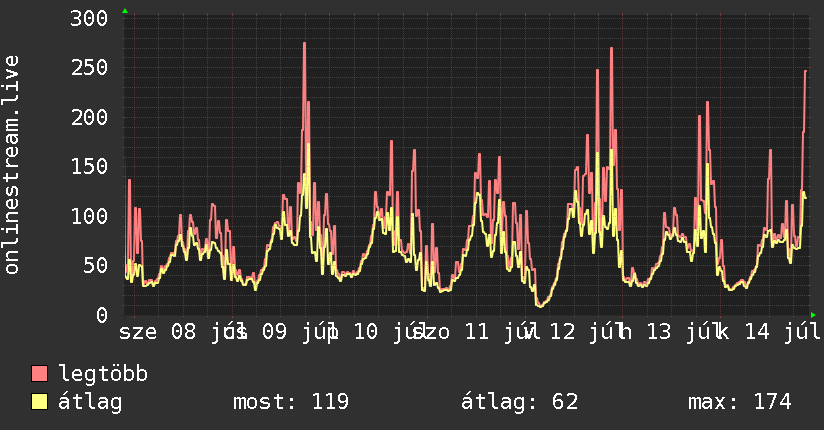The width and height of the screenshot is (824, 430).
Task: Select the 250 y-axis label
Action: (89, 68)
